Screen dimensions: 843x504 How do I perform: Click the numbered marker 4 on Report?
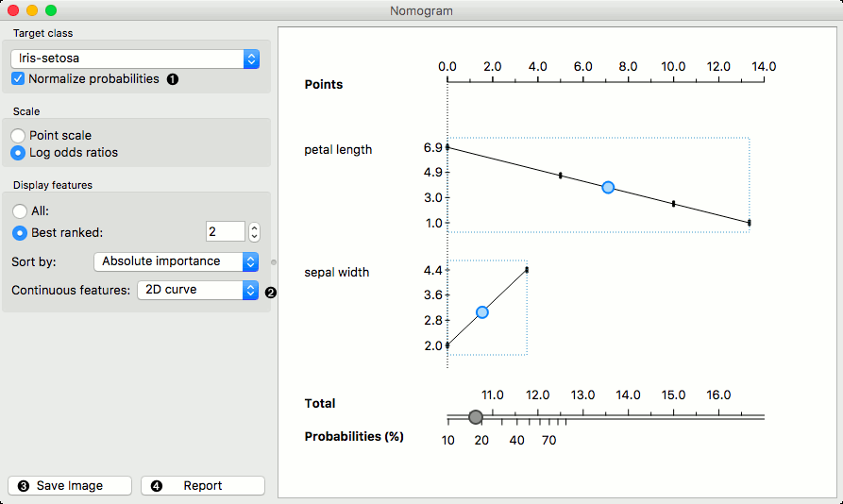157,486
